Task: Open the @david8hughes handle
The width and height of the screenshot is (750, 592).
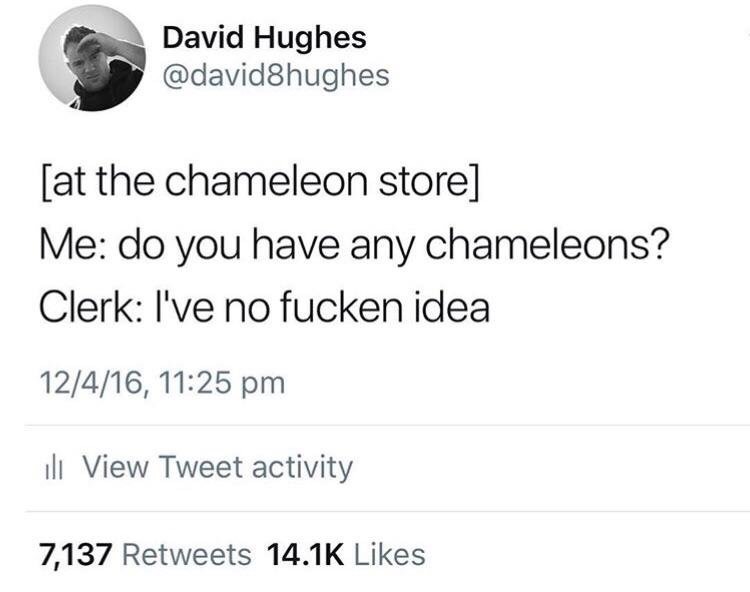Action: pos(276,76)
